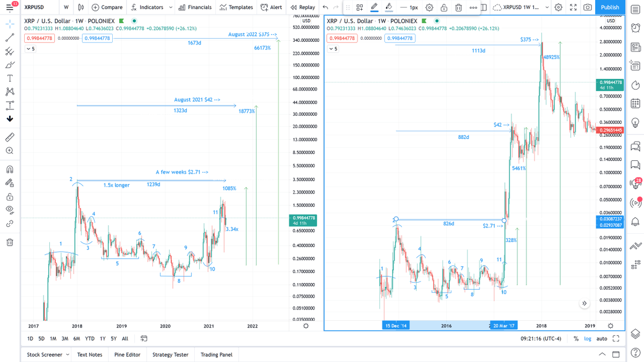Toggle log scale mode

(588, 338)
